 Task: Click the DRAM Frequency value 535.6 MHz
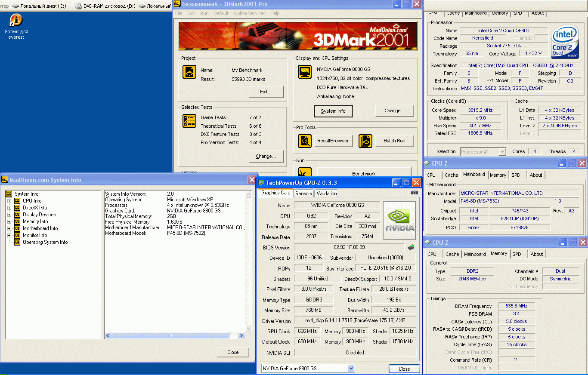[x=517, y=306]
